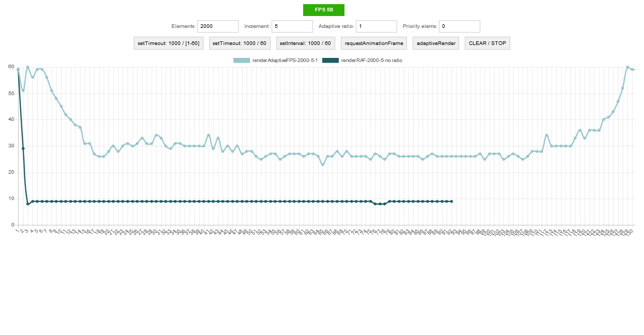Start the adaptiveRender test
This screenshot has width=644, height=335.
tap(436, 43)
